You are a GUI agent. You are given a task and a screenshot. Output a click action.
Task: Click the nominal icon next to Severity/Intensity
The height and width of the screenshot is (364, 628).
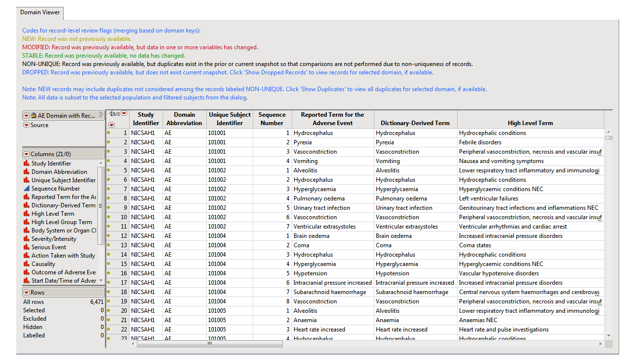click(x=27, y=239)
